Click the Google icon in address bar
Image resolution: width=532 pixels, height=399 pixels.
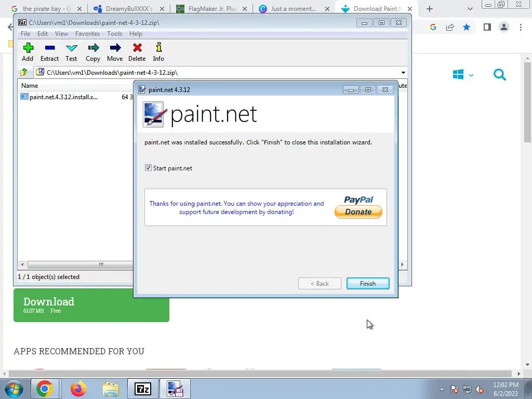tap(433, 27)
